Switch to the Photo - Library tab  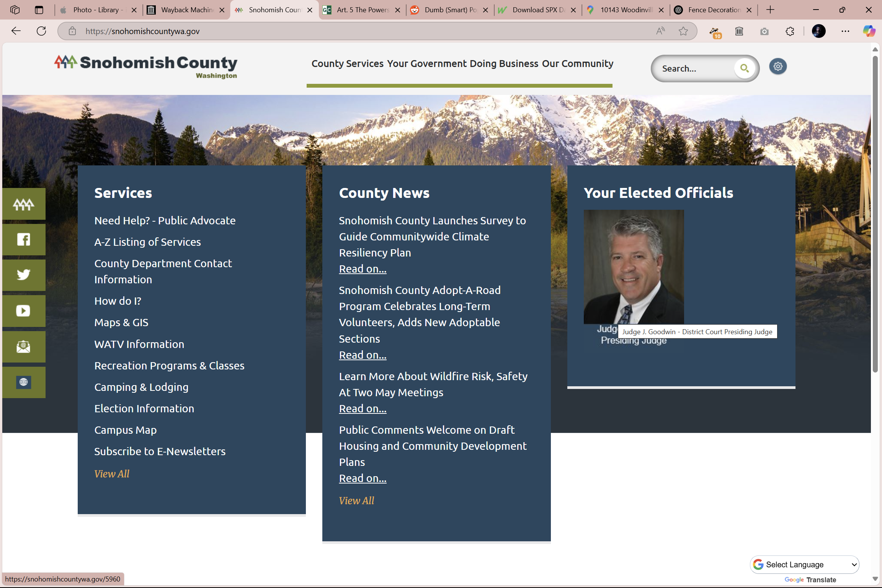(99, 10)
